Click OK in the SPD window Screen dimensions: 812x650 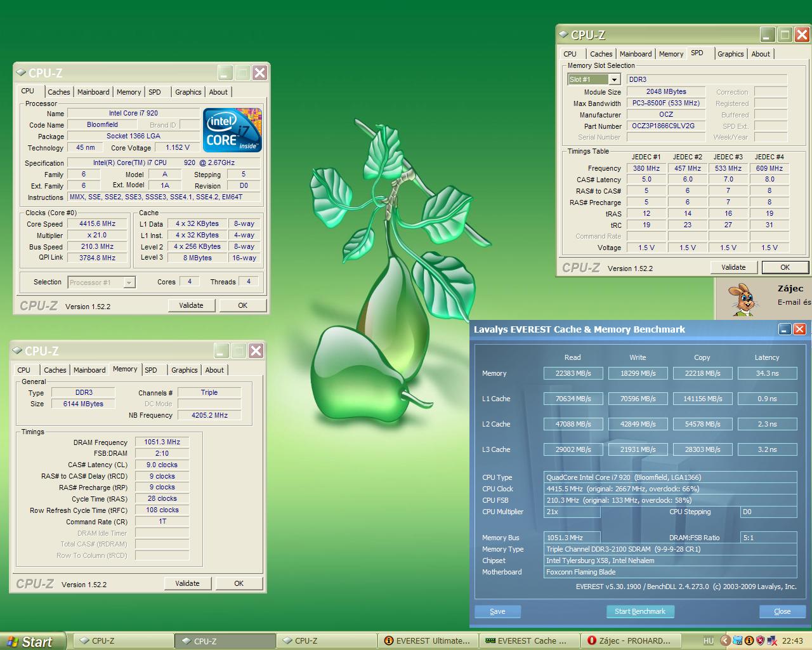point(785,267)
